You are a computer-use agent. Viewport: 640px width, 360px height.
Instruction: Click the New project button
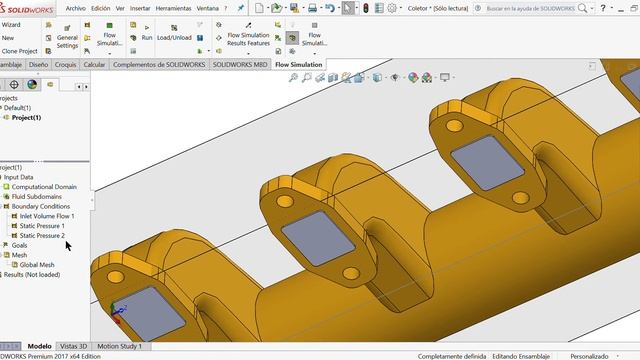point(8,38)
